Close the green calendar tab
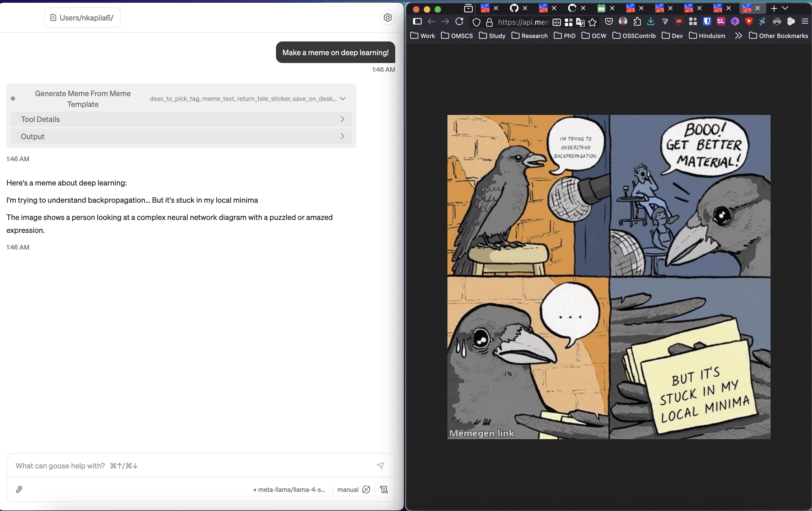The image size is (812, 511). [612, 8]
